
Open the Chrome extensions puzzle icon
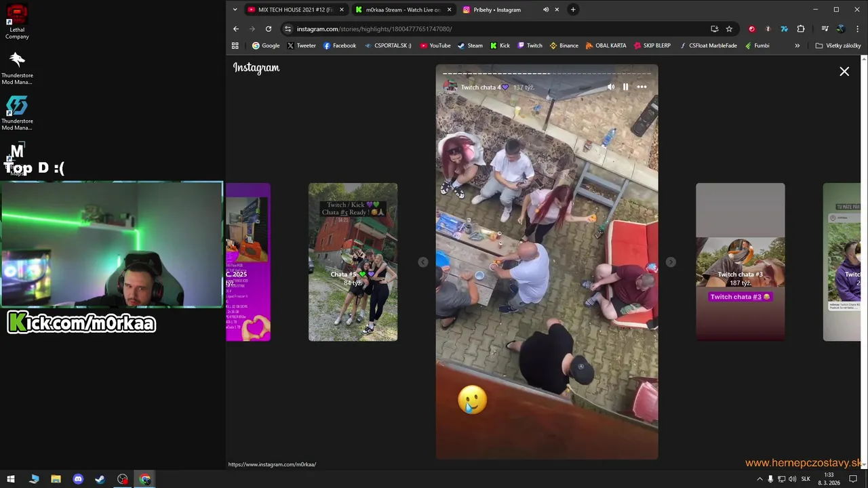coord(801,28)
